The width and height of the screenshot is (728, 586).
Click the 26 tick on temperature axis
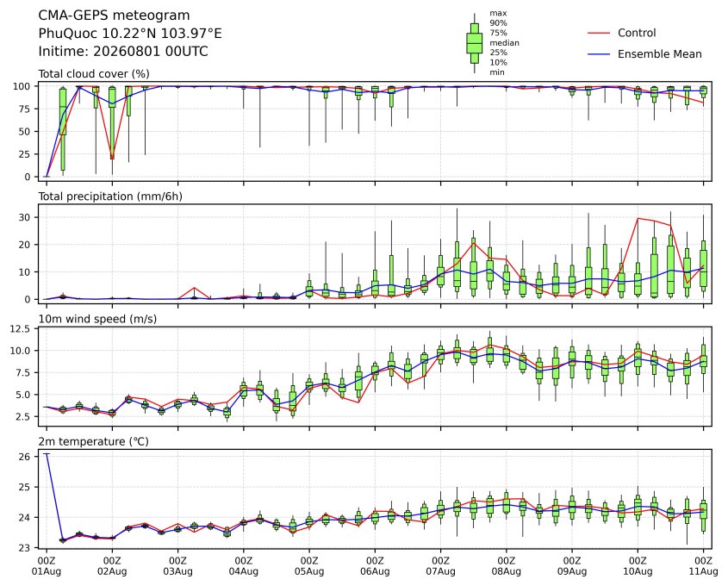click(x=25, y=457)
